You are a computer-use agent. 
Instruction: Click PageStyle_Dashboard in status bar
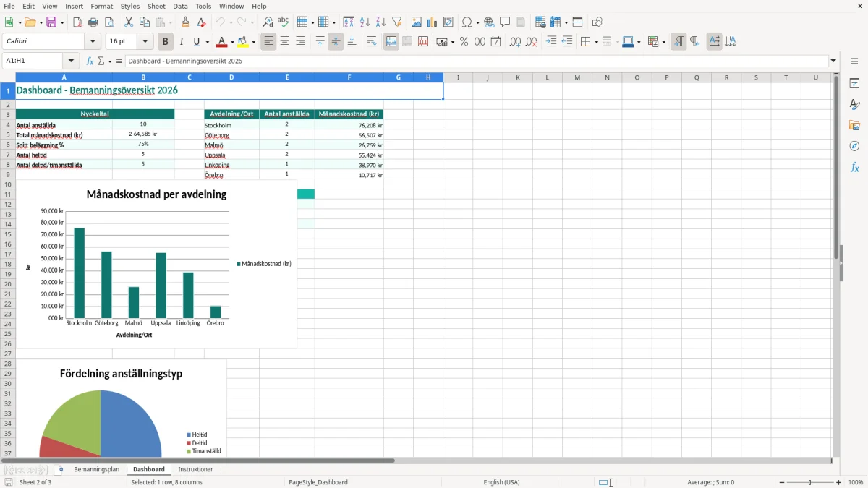tap(318, 482)
